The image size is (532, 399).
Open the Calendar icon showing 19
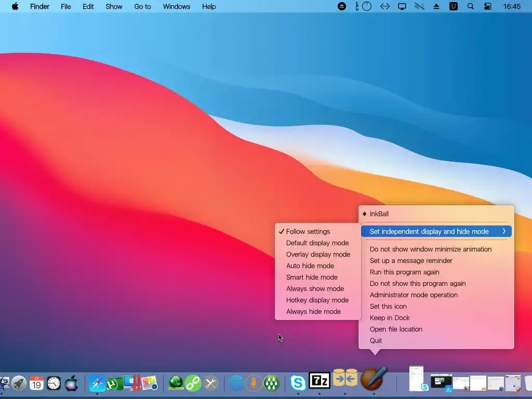[x=37, y=383]
